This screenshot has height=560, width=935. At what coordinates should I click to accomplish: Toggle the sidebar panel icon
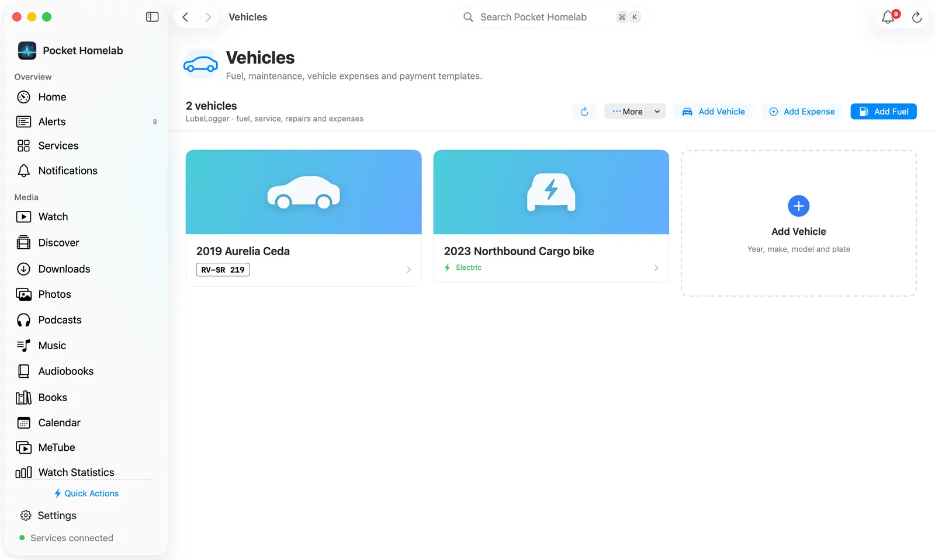click(152, 17)
